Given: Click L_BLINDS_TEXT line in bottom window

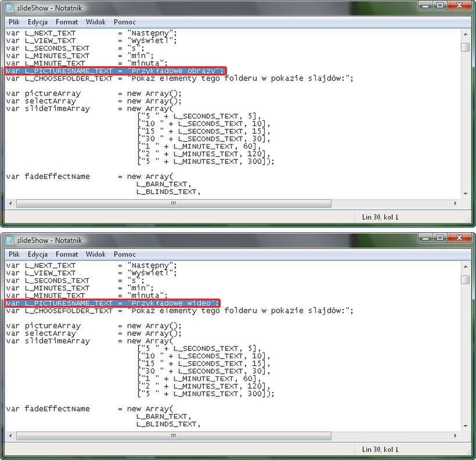Looking at the screenshot, I should click(x=168, y=424).
